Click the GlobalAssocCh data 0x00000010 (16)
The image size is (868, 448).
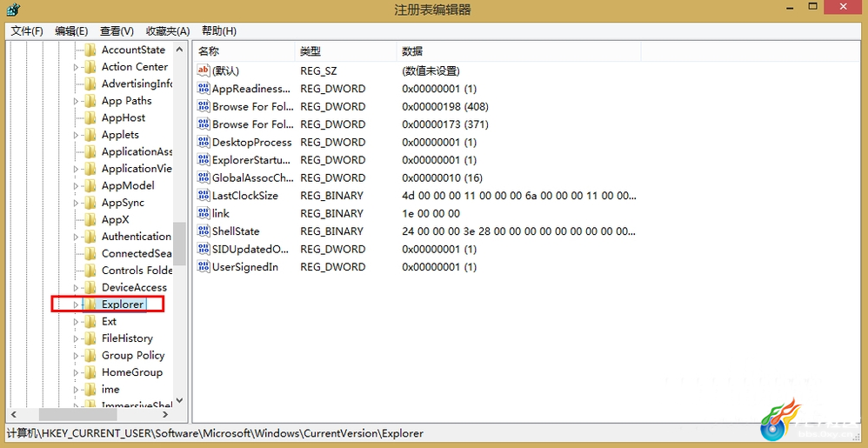[x=443, y=177]
